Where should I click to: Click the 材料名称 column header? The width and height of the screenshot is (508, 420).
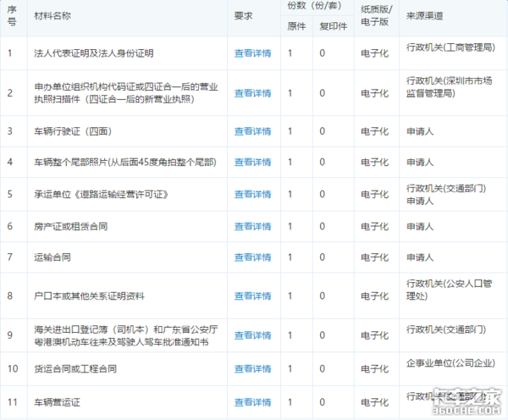click(x=52, y=16)
